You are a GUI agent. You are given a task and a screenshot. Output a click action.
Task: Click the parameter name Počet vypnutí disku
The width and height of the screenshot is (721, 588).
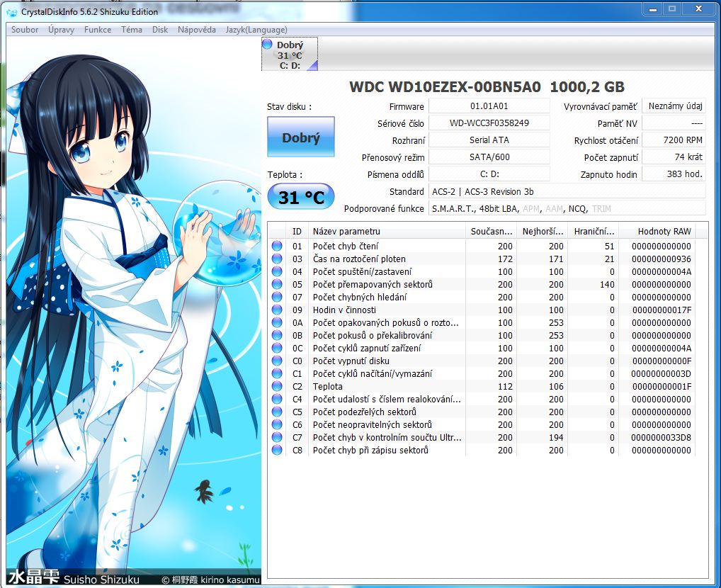click(x=351, y=361)
